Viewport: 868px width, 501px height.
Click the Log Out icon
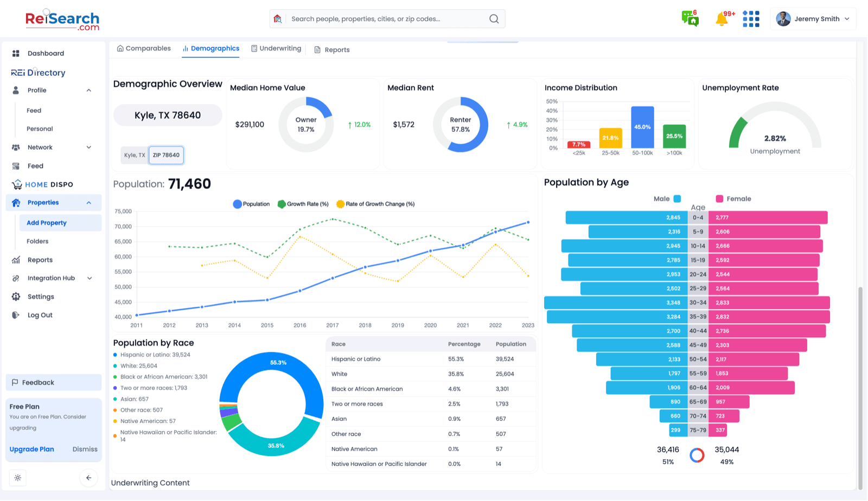16,315
